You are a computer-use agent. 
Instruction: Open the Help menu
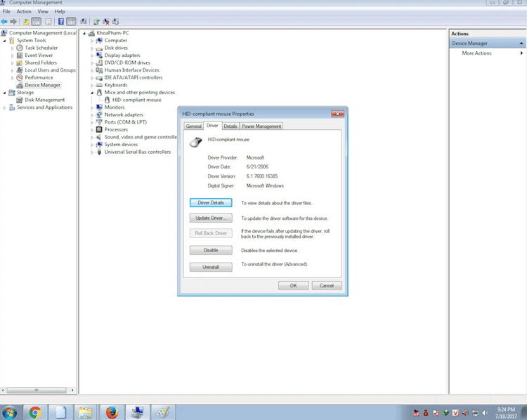coord(60,11)
